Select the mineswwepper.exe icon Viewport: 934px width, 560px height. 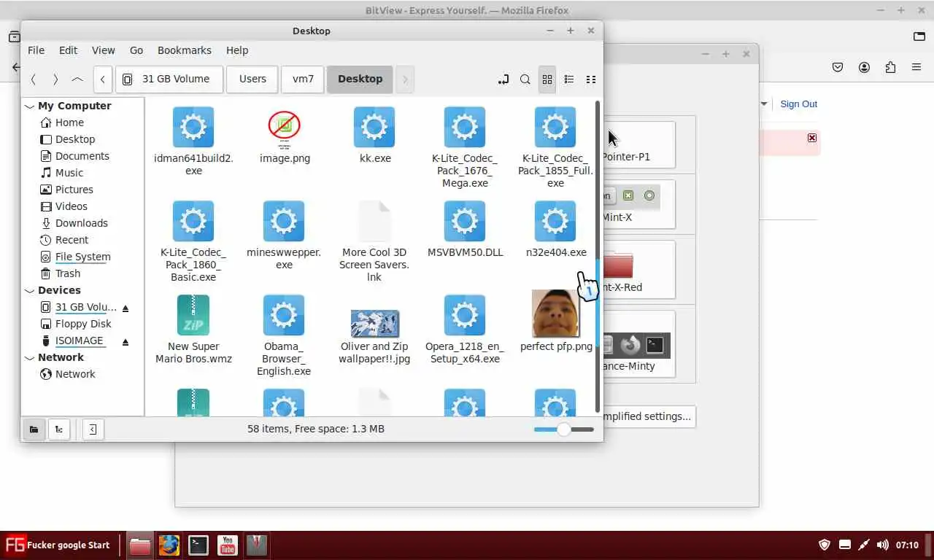pos(284,222)
